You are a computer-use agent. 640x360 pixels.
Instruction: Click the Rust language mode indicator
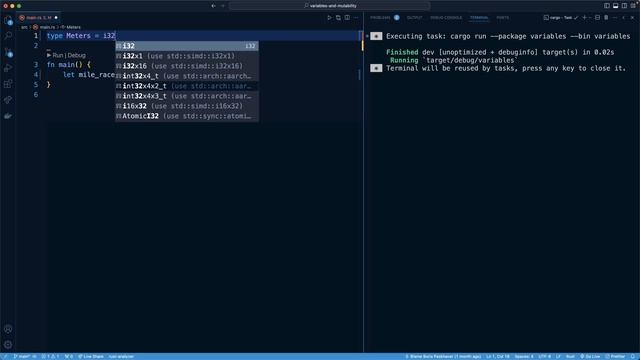pyautogui.click(x=570, y=356)
